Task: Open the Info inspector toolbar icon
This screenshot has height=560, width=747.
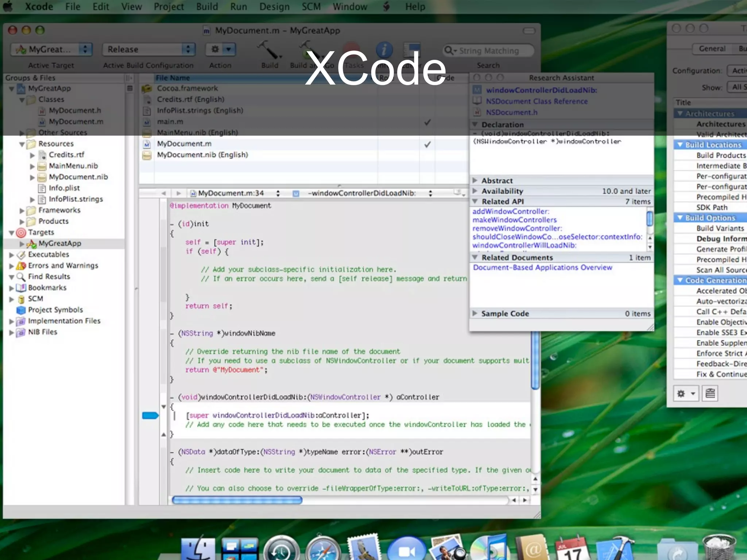Action: point(384,50)
